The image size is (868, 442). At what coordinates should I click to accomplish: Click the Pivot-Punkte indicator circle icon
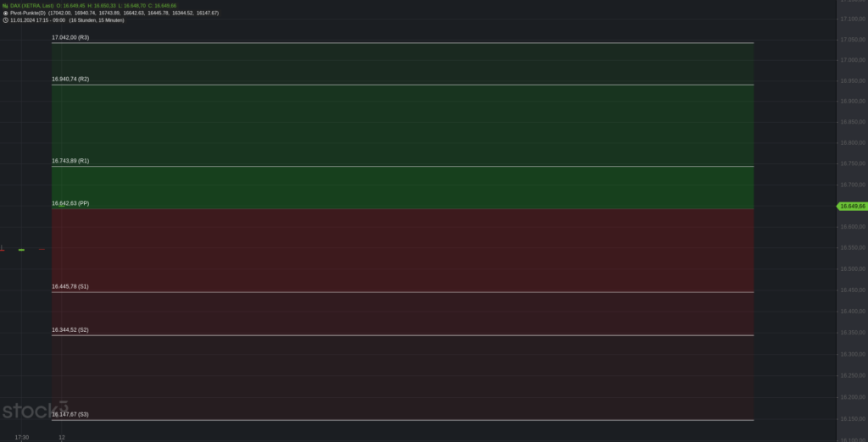[6, 13]
